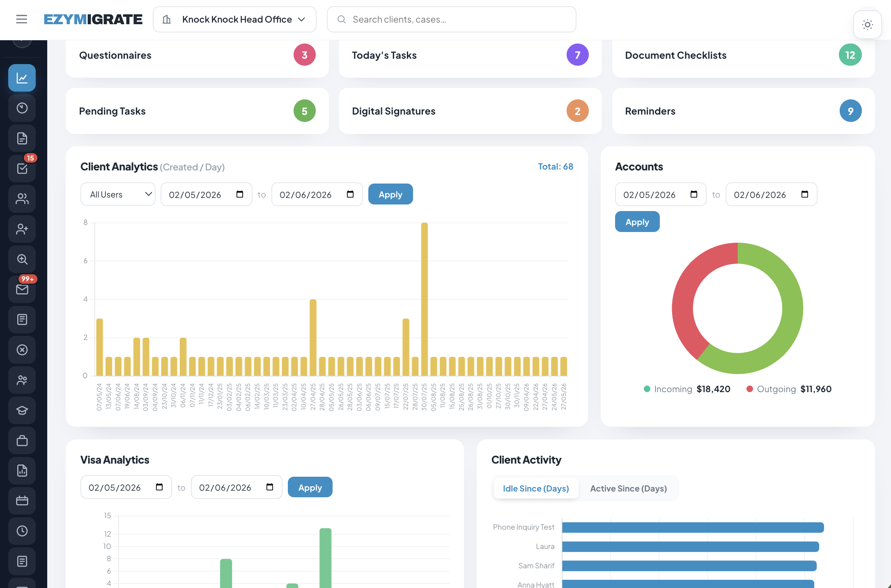Open the dashboard analytics chart icon in sidebar
891x588 pixels.
[22, 78]
